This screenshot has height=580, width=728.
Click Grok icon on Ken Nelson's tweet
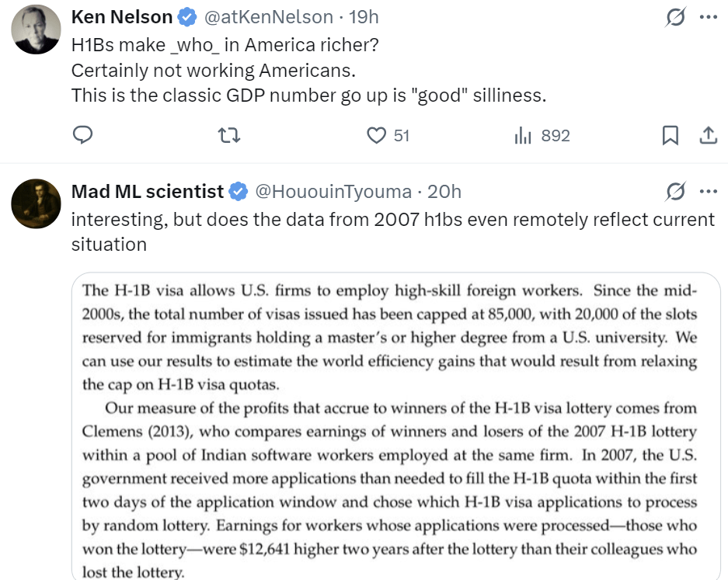(x=676, y=17)
